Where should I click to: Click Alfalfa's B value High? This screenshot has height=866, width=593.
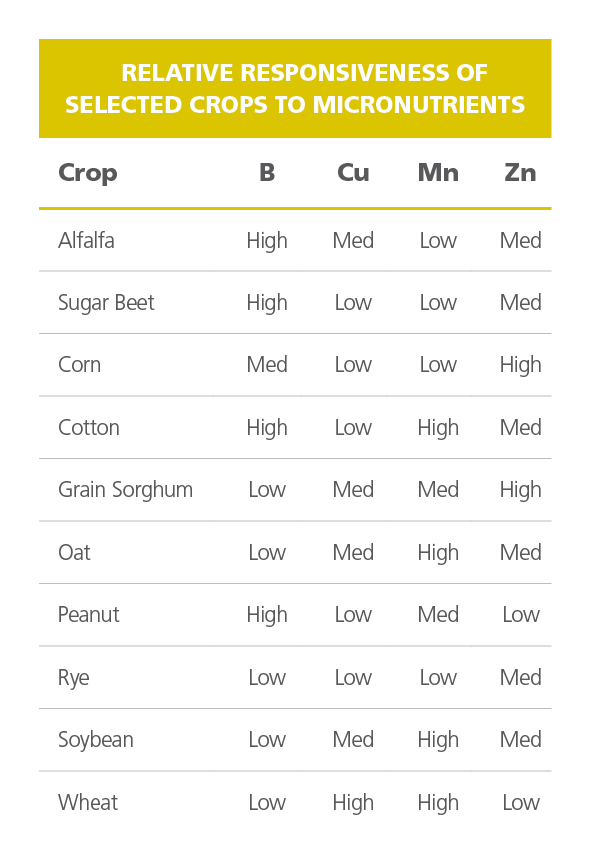point(267,241)
